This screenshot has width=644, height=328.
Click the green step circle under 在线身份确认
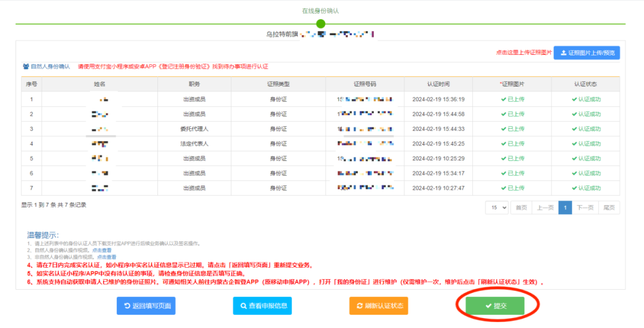321,24
